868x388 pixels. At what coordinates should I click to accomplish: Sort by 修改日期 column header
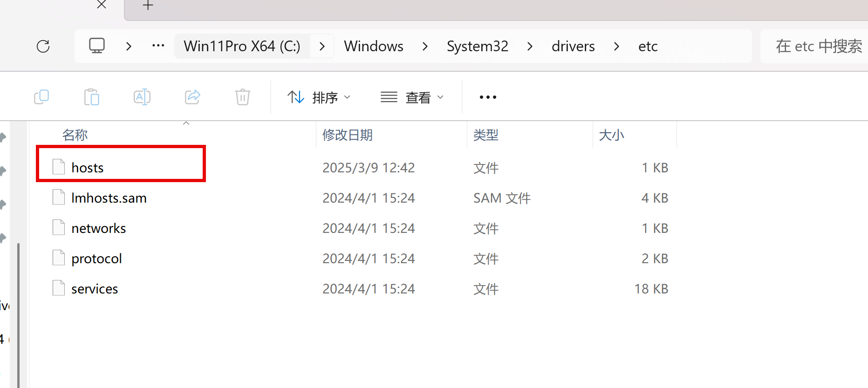(x=348, y=135)
